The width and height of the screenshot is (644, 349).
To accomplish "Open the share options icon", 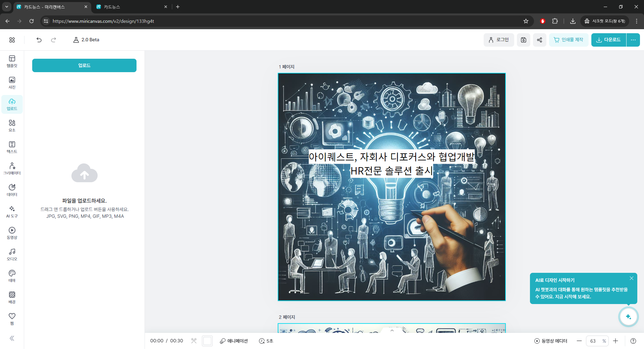I will (539, 40).
